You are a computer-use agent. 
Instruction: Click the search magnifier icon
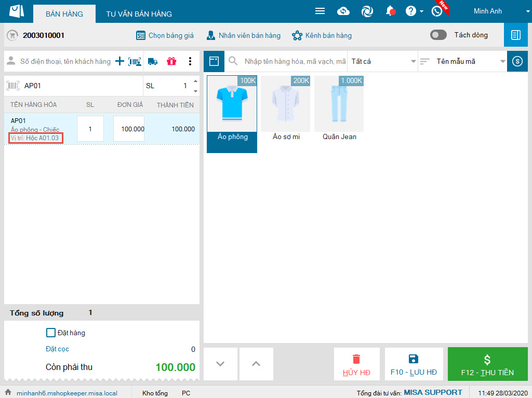pos(233,61)
